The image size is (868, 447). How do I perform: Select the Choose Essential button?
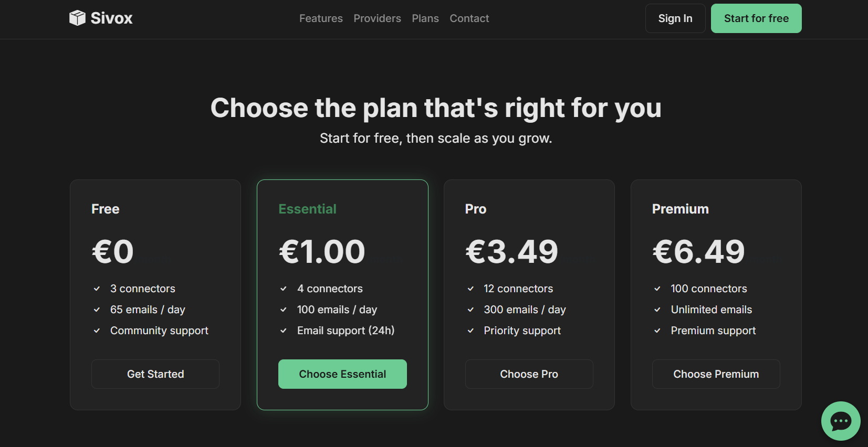[342, 374]
